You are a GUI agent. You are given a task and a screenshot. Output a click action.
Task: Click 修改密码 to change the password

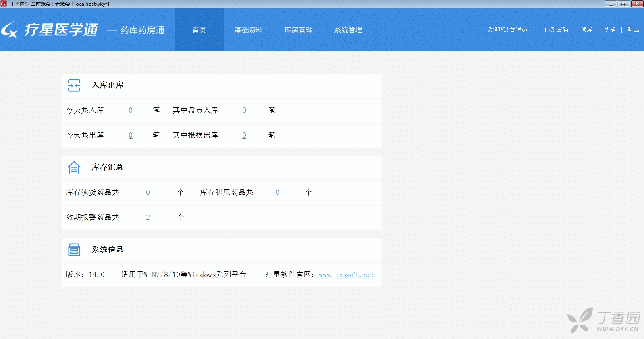tap(556, 29)
